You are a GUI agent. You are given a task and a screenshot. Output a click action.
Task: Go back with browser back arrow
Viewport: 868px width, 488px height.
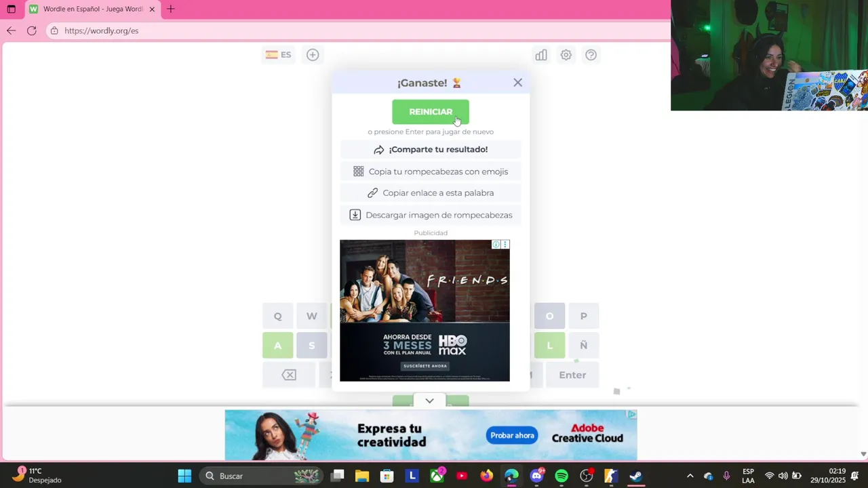[11, 30]
